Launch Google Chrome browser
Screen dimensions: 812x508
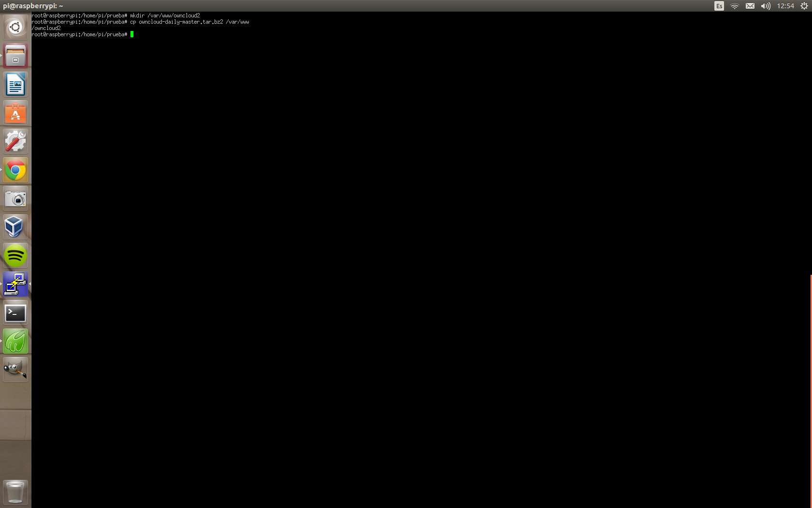(x=15, y=170)
